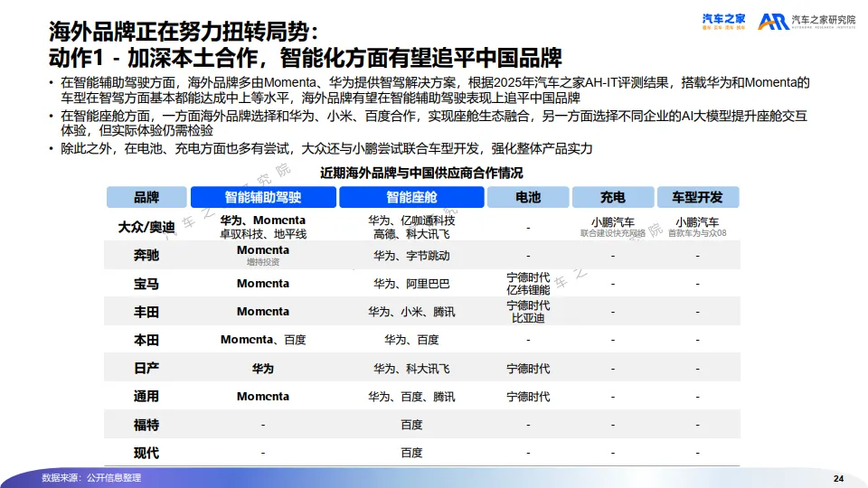Click 卓驭科技、地平线 in the 大众/奥迪 row
The height and width of the screenshot is (488, 868).
click(263, 234)
